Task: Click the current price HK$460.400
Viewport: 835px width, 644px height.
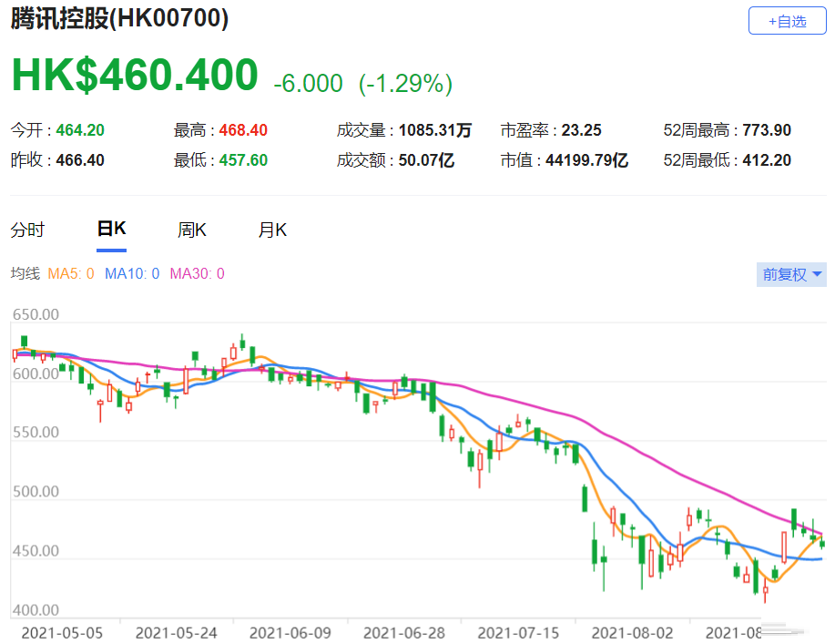Action: (136, 75)
